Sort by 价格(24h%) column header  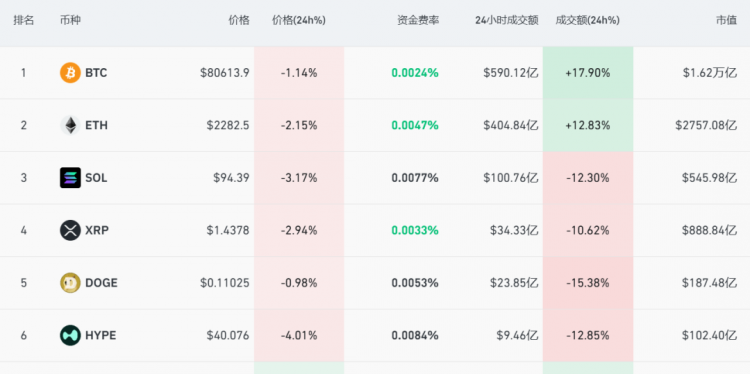pyautogui.click(x=299, y=20)
